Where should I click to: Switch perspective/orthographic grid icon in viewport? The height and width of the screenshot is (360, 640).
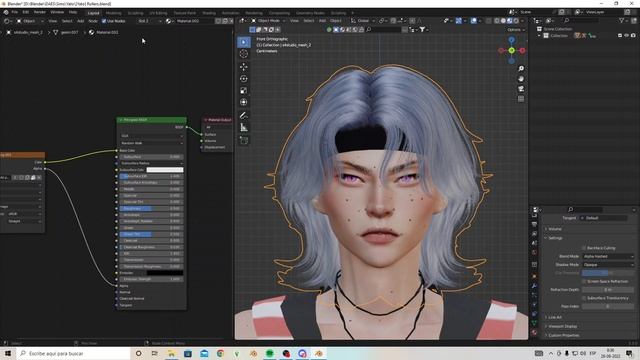[x=521, y=99]
